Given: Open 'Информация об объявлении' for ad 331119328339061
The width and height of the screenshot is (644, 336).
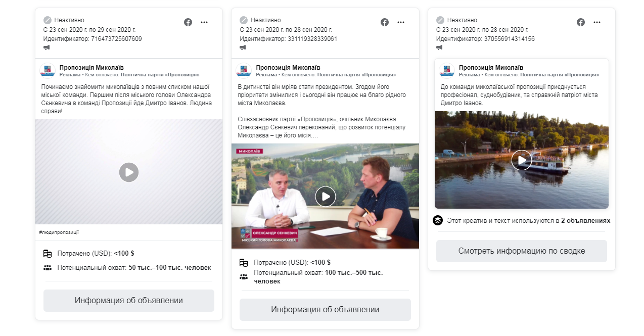Looking at the screenshot, I should pyautogui.click(x=325, y=310).
